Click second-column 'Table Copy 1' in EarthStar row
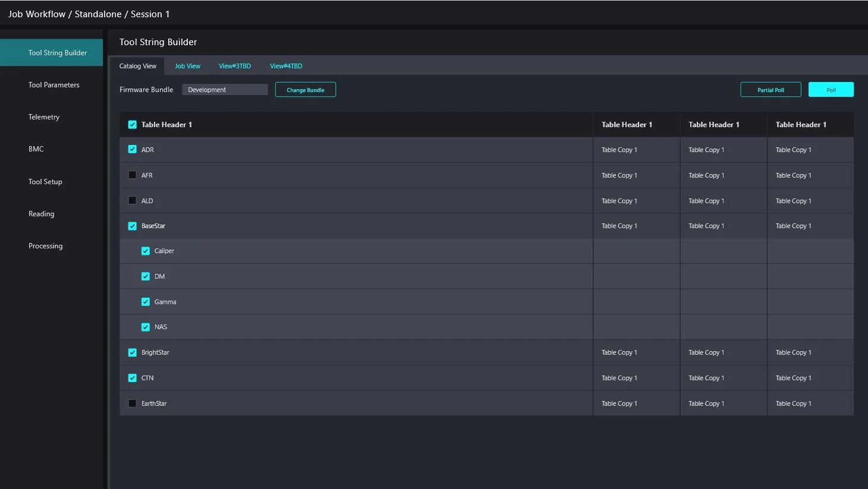 tap(619, 403)
